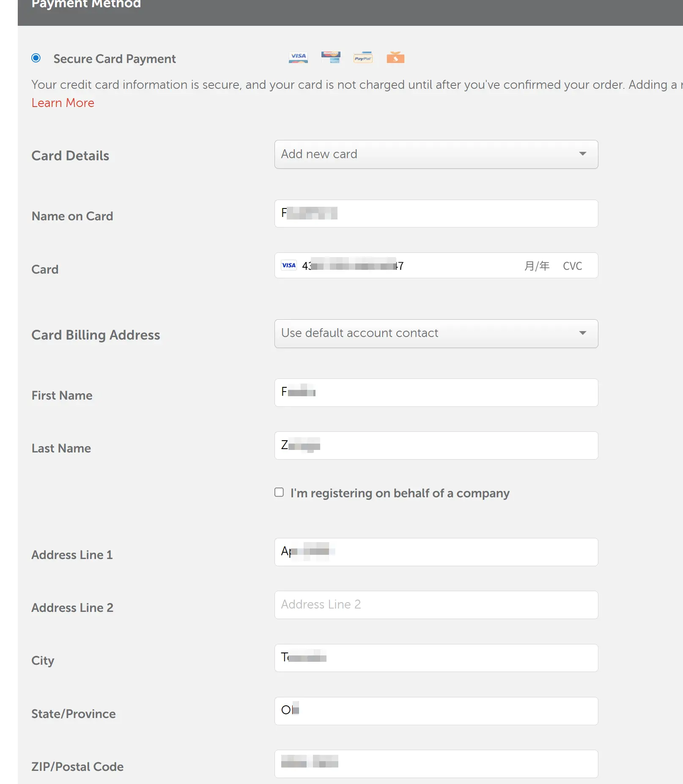Image resolution: width=683 pixels, height=784 pixels.
Task: Check registering on behalf of company
Action: pos(279,492)
